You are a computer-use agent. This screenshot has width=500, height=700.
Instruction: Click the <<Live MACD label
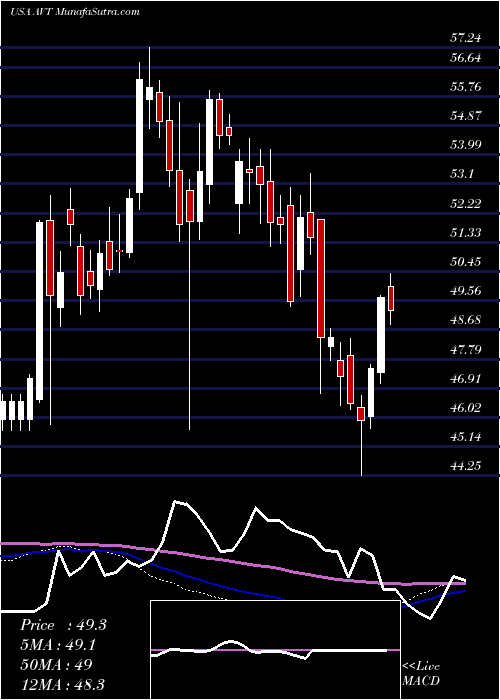tap(421, 674)
